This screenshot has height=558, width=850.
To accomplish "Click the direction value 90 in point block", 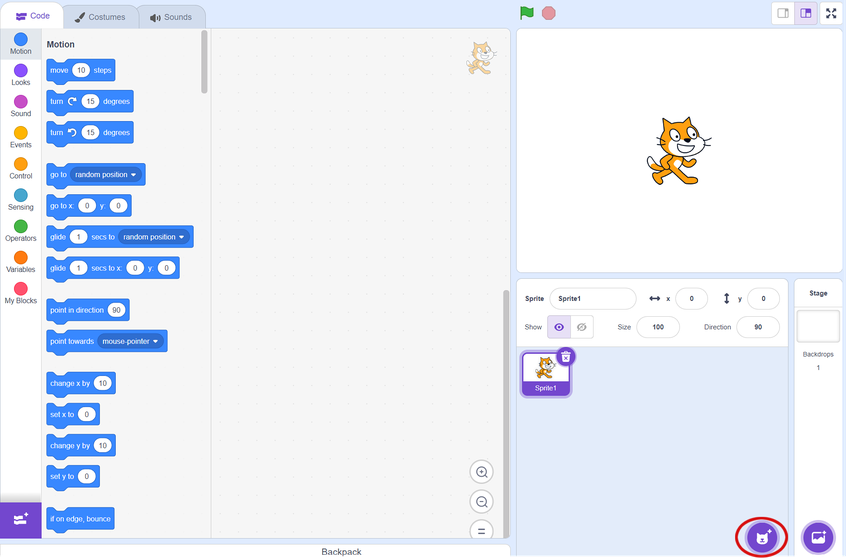I will [x=117, y=311].
